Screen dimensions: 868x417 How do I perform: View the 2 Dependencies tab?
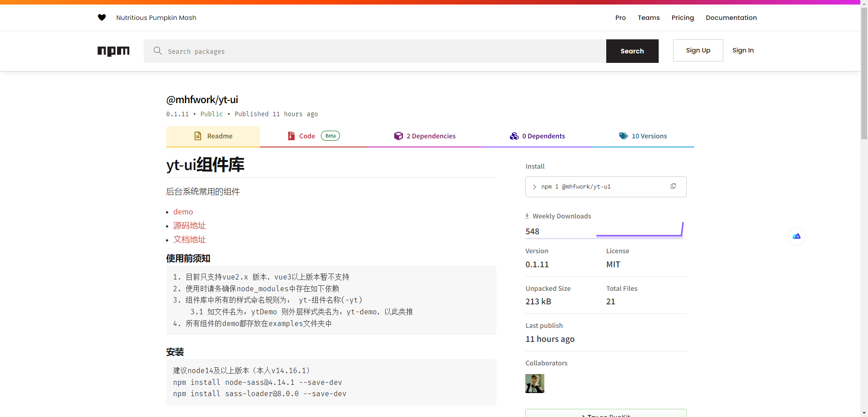click(425, 136)
